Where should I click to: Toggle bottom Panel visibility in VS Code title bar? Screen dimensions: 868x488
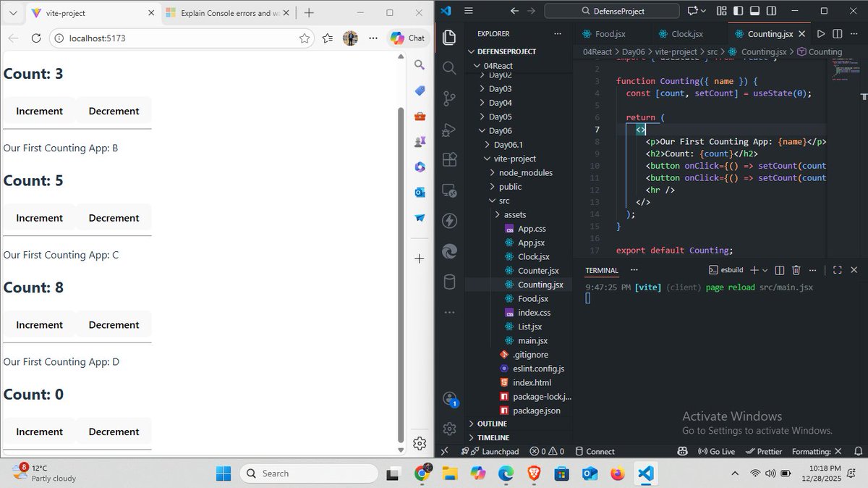pos(754,11)
